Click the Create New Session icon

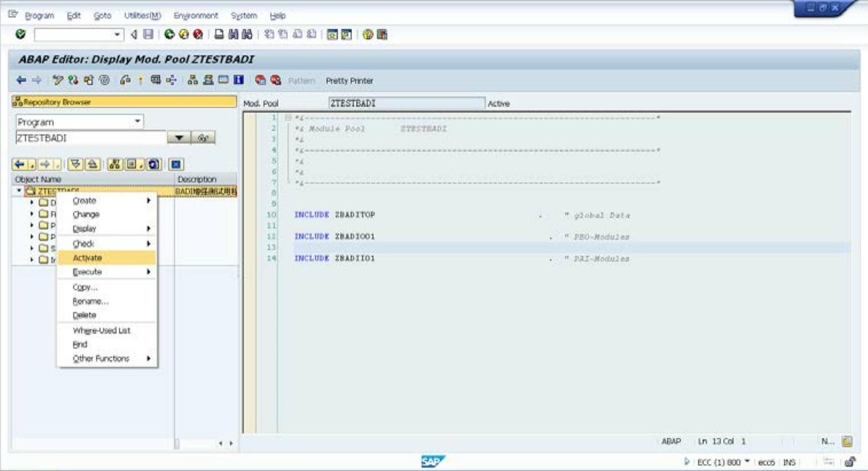pos(333,34)
